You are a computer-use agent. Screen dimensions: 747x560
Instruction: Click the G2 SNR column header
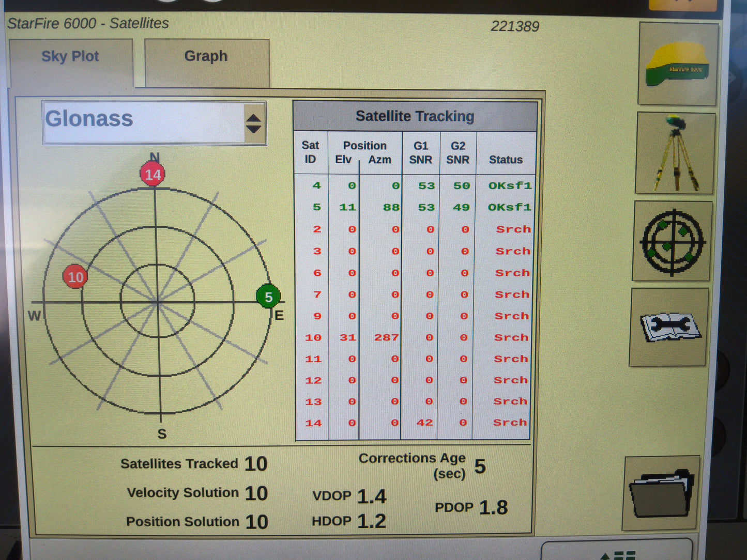coord(458,153)
